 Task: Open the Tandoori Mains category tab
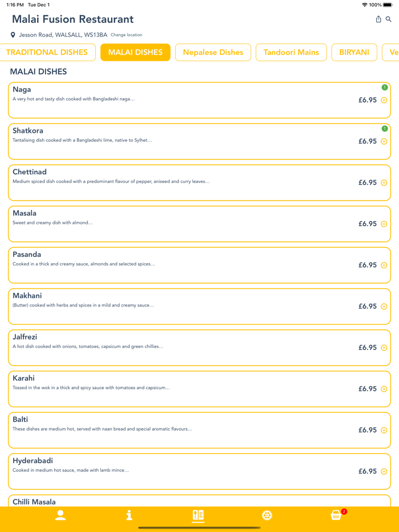pos(291,52)
